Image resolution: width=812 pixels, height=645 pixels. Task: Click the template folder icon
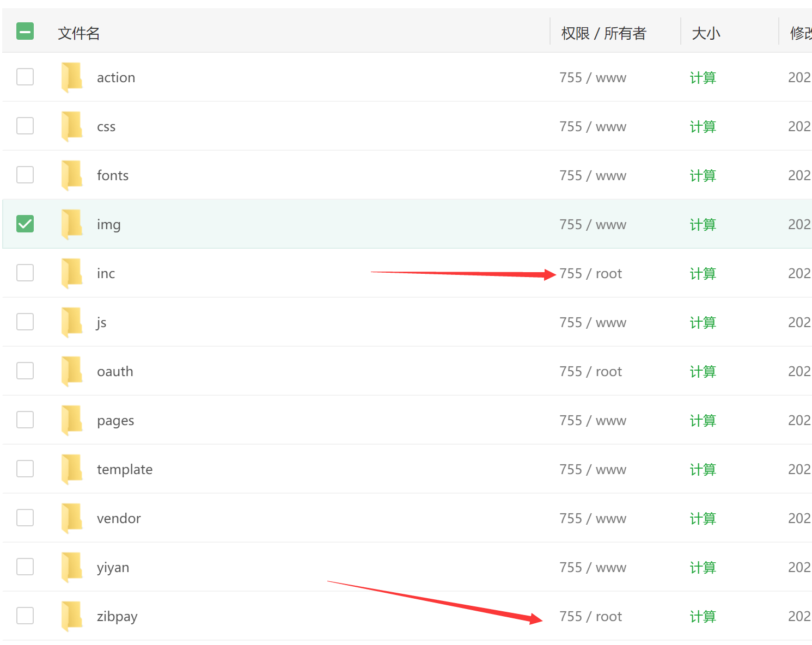click(71, 469)
